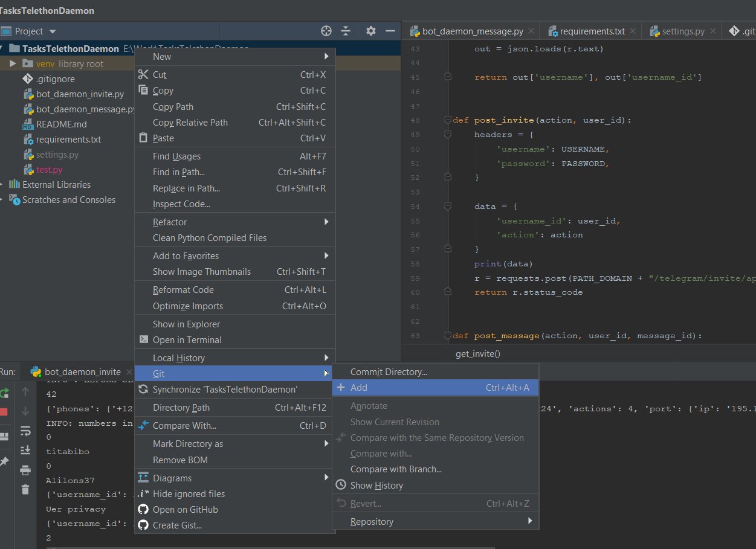The width and height of the screenshot is (756, 549).
Task: Click the print icon in Run console
Action: 25,470
